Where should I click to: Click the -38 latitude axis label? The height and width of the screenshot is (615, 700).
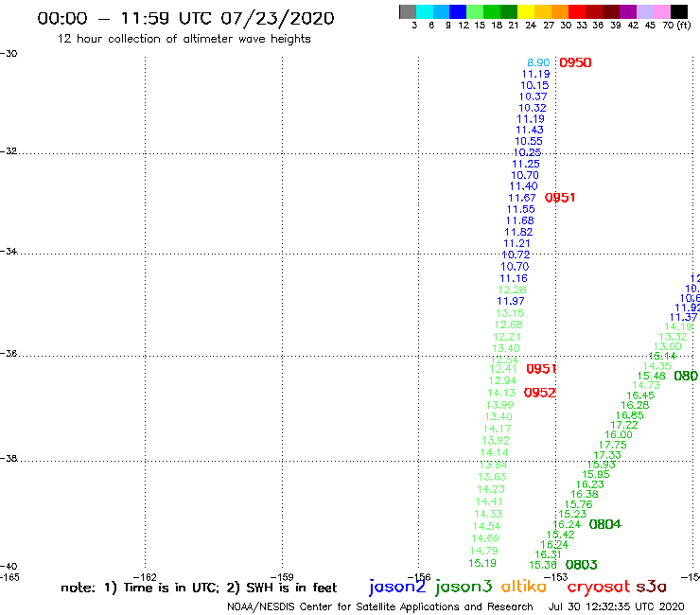pyautogui.click(x=9, y=459)
